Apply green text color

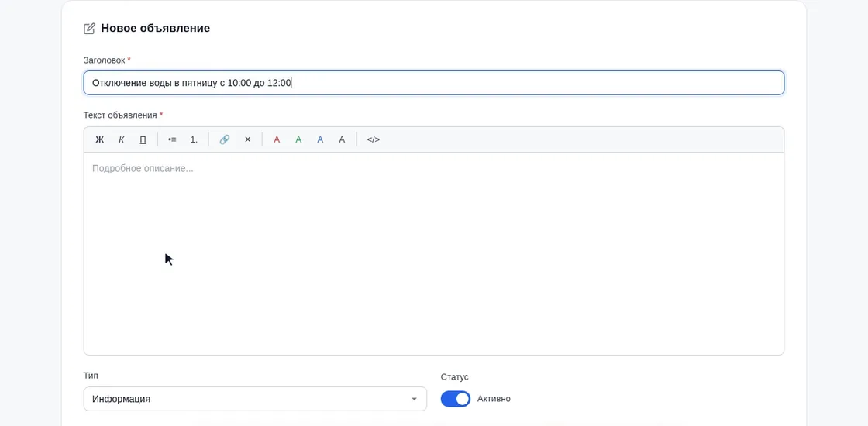(x=298, y=139)
